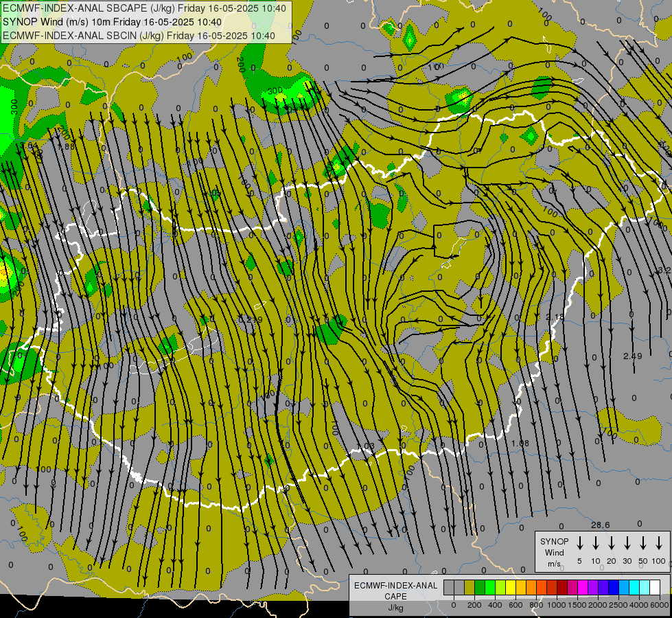Pick the white swatch at 6000 end

[655, 587]
